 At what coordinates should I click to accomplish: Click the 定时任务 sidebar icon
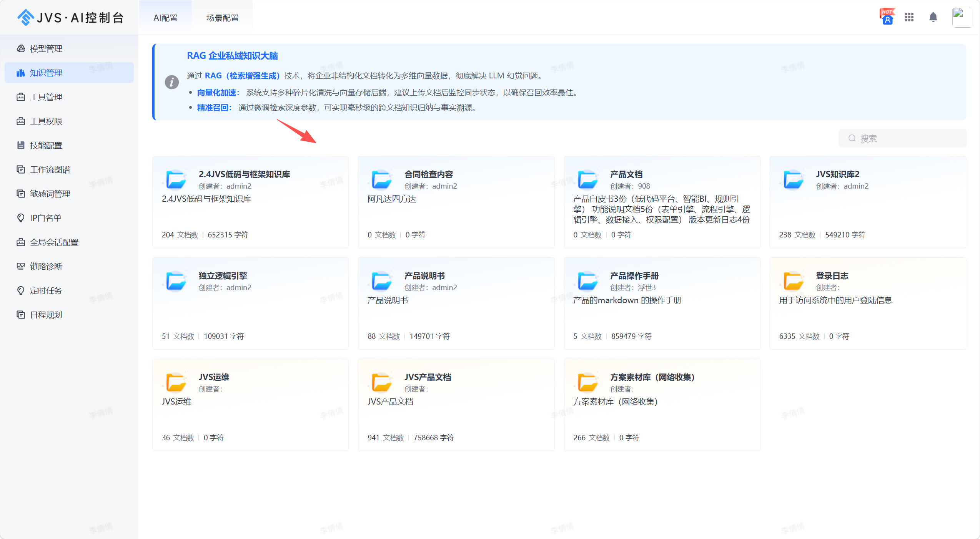coord(21,290)
